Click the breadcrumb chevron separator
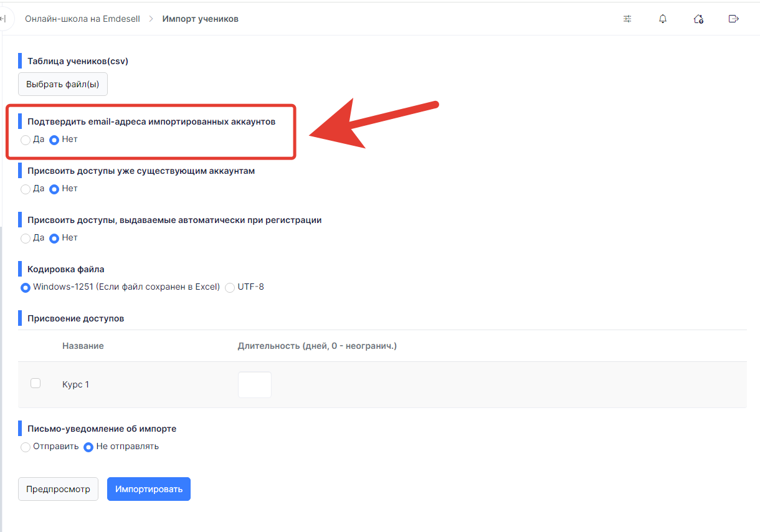The height and width of the screenshot is (532, 760). tap(151, 19)
